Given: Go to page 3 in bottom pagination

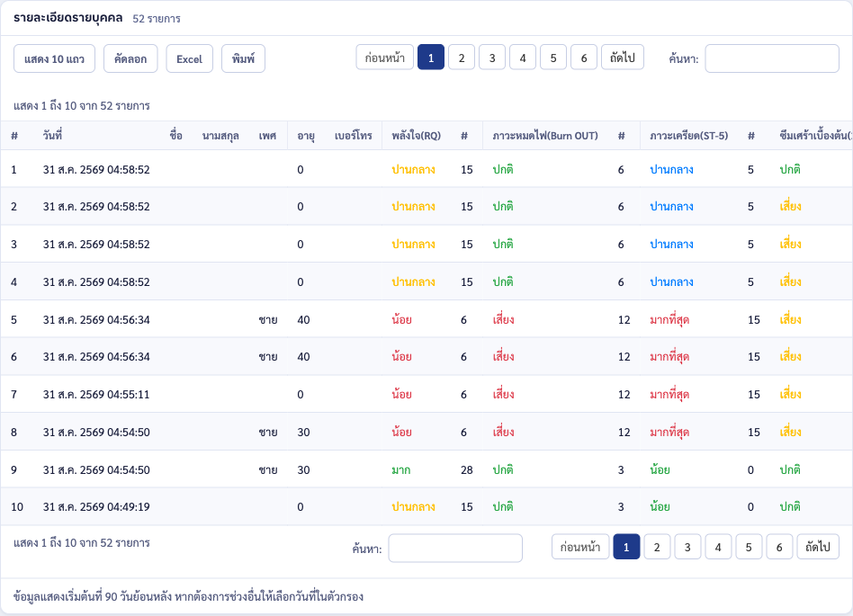Looking at the screenshot, I should click(687, 547).
